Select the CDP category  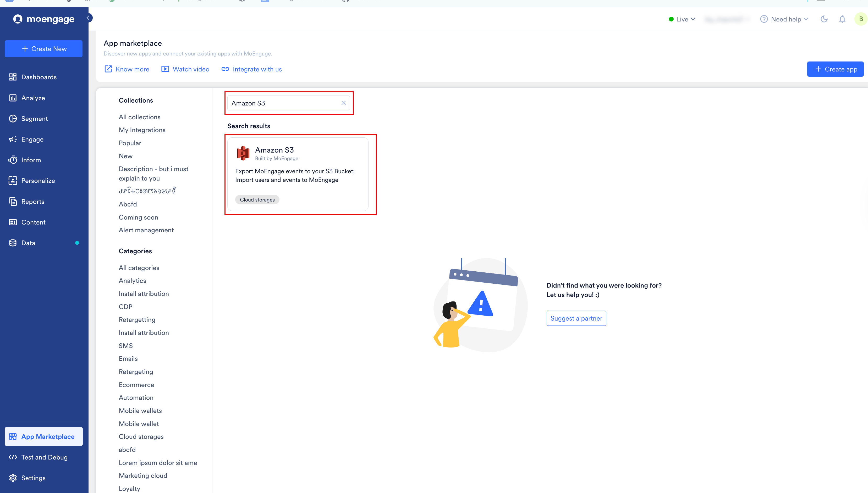[125, 307]
